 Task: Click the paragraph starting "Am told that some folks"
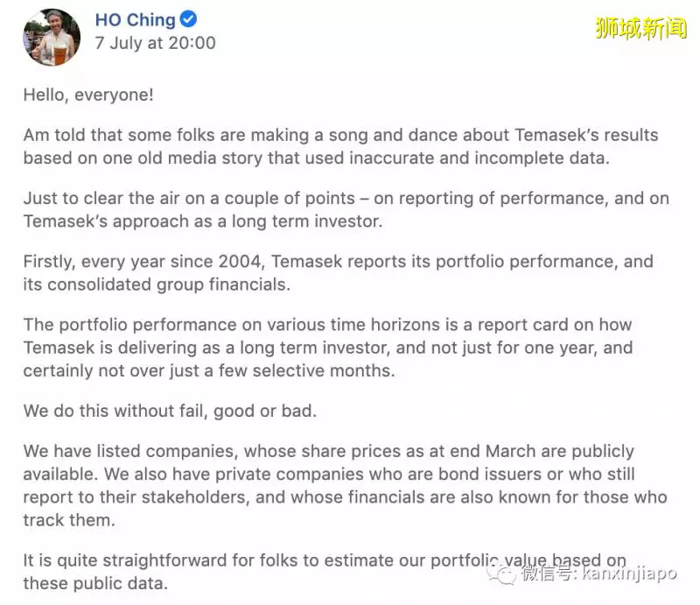coord(340,146)
